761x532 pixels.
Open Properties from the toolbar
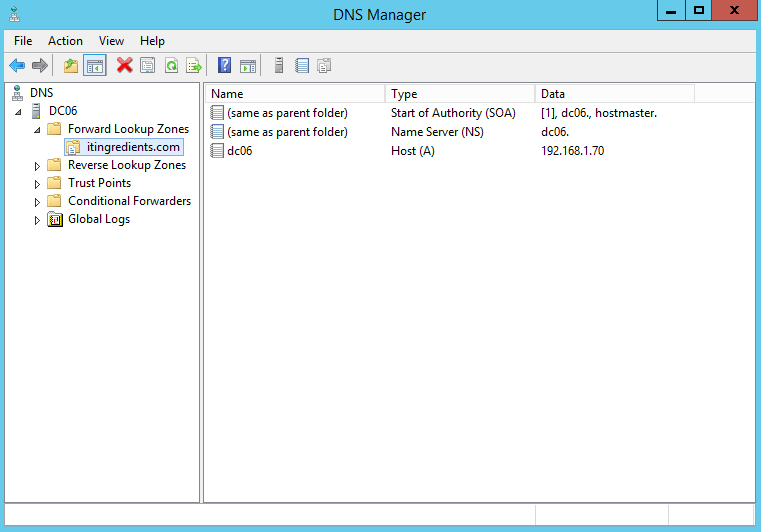click(148, 66)
